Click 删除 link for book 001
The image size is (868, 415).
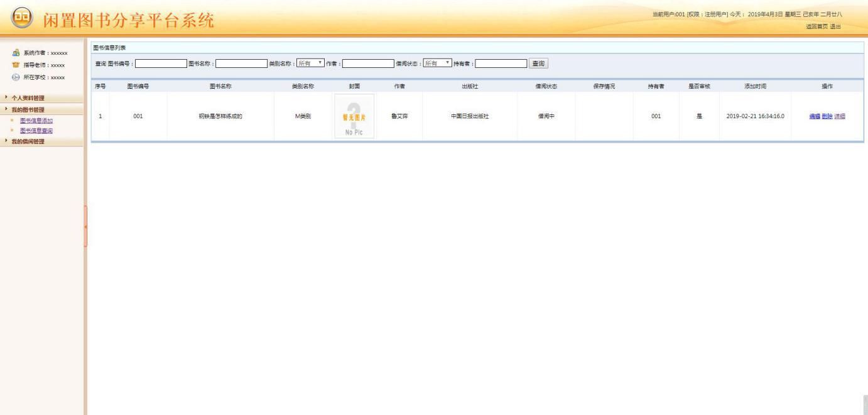point(827,116)
